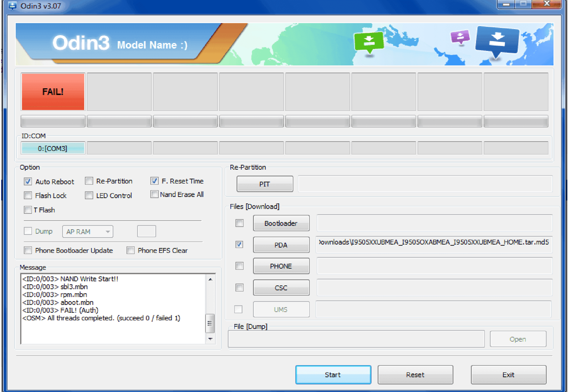Click the UMS file button
Viewport: 569px width, 392px height.
coord(281,309)
